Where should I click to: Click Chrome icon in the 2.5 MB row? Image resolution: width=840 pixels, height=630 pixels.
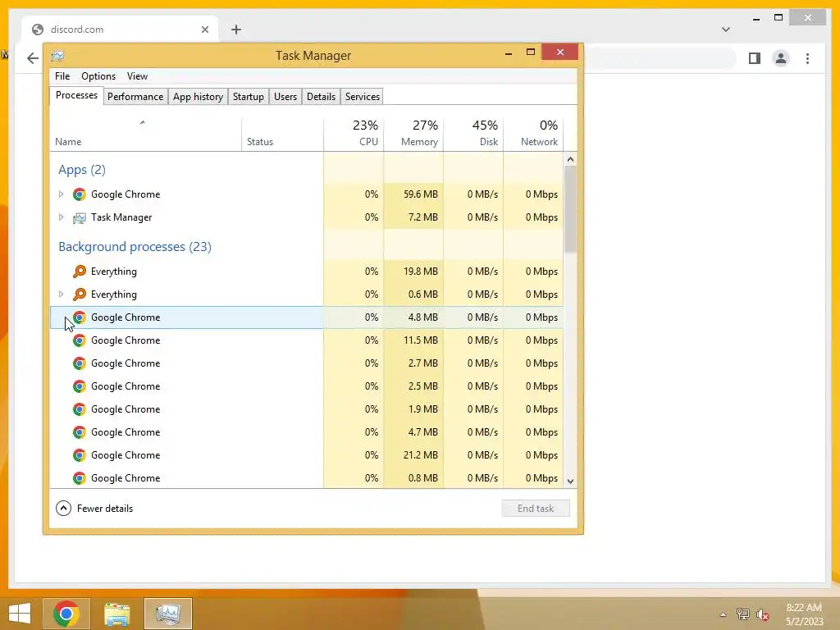pos(80,387)
